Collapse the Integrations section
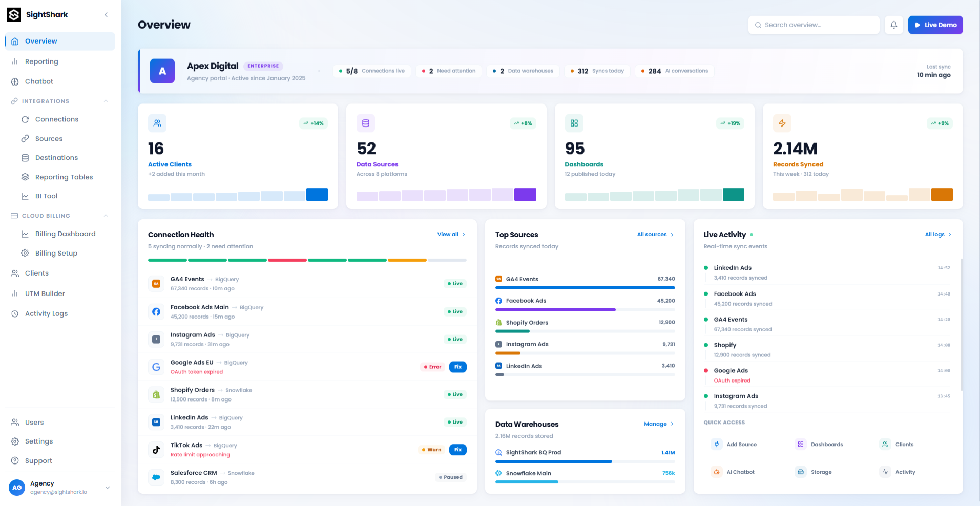 click(x=106, y=101)
